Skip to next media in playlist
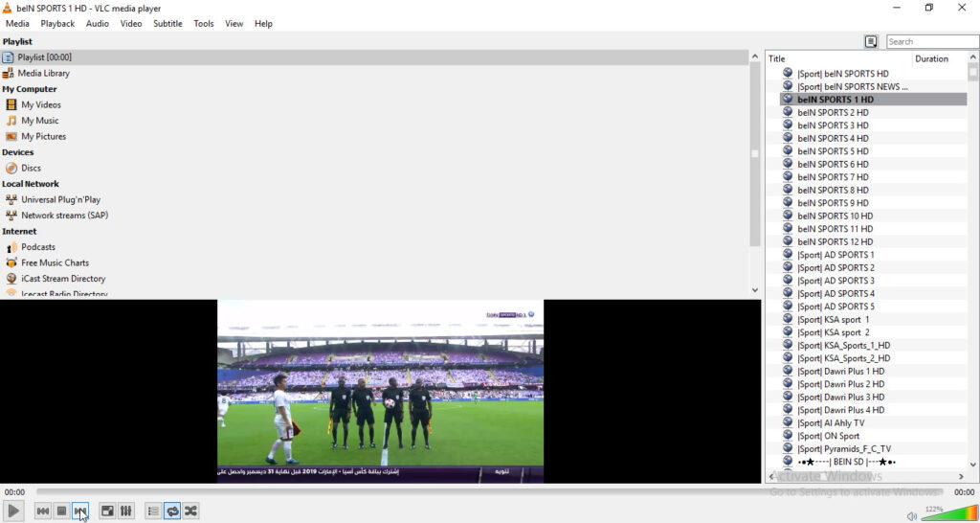Image resolution: width=980 pixels, height=523 pixels. point(80,512)
